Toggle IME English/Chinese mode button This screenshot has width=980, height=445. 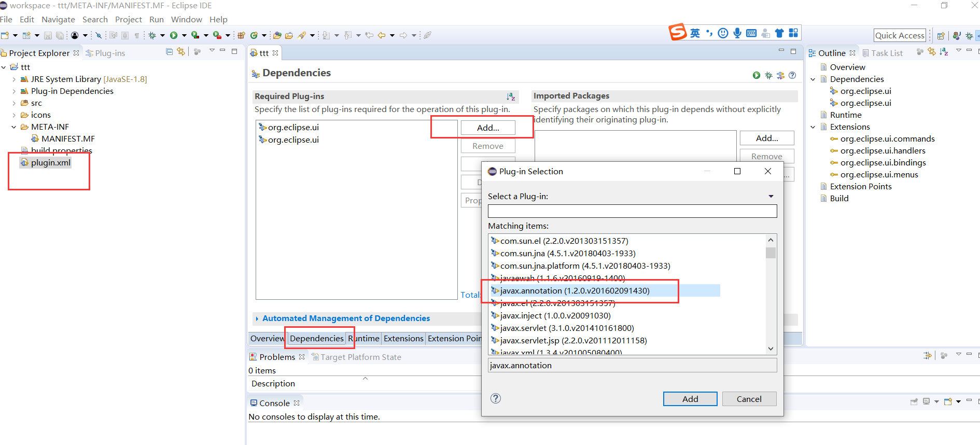(x=695, y=33)
